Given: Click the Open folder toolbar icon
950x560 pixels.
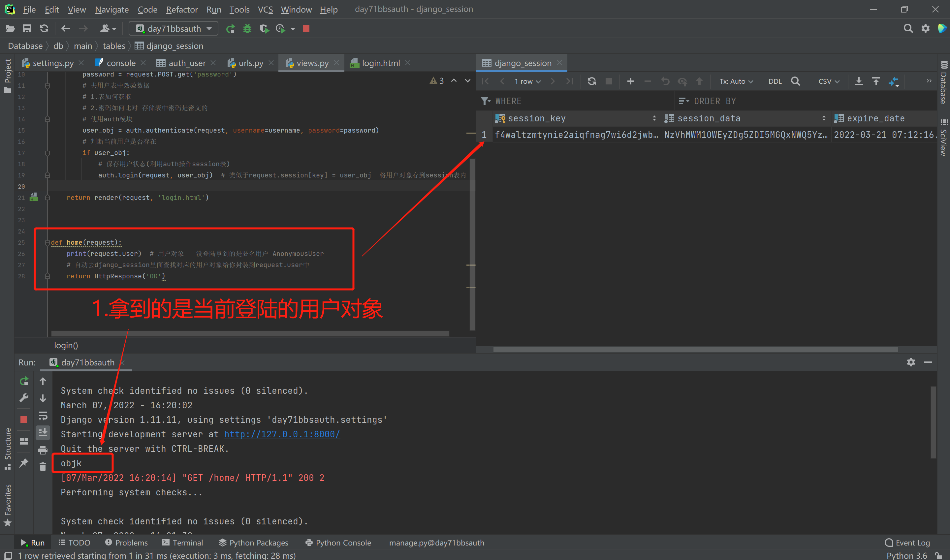Looking at the screenshot, I should (10, 29).
